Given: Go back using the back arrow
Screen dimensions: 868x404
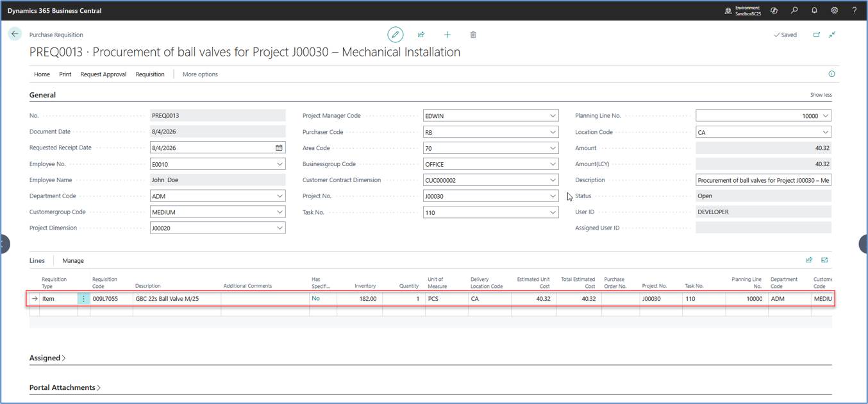Looking at the screenshot, I should point(15,34).
